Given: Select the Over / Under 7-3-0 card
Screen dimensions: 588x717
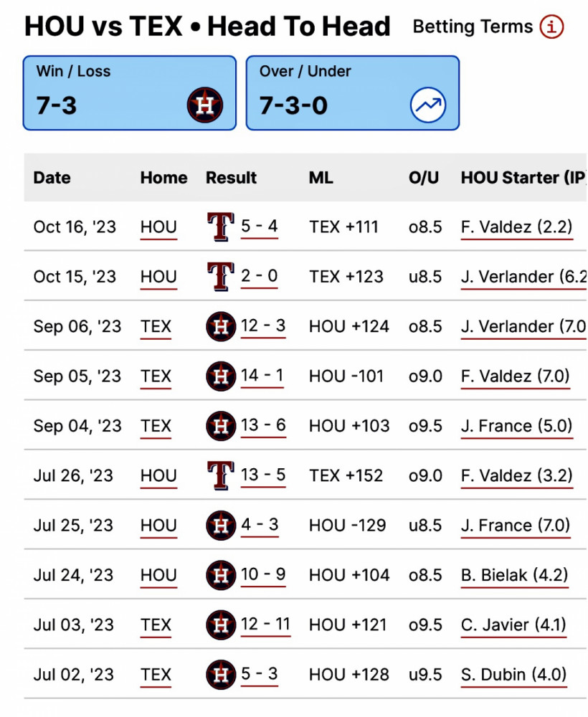Looking at the screenshot, I should 353,92.
